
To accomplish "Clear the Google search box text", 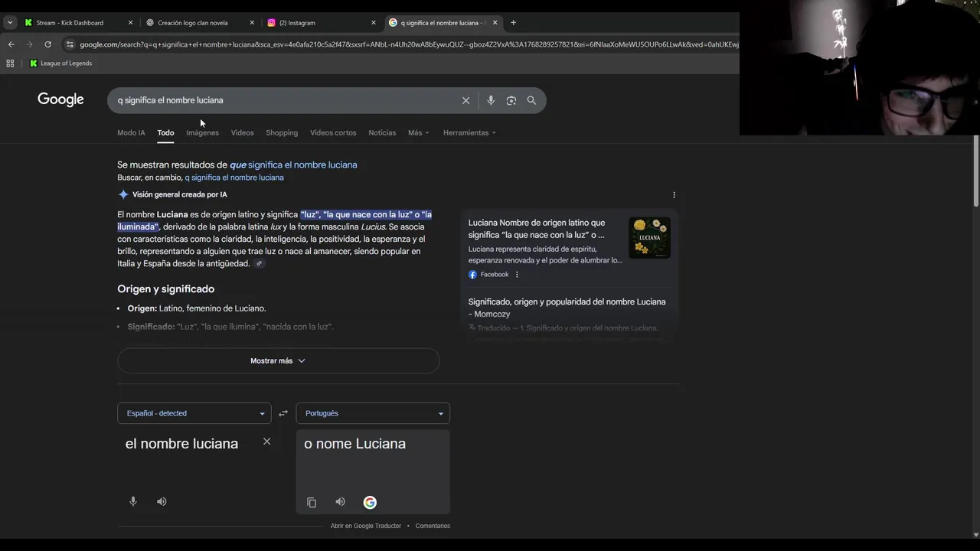I will (465, 100).
